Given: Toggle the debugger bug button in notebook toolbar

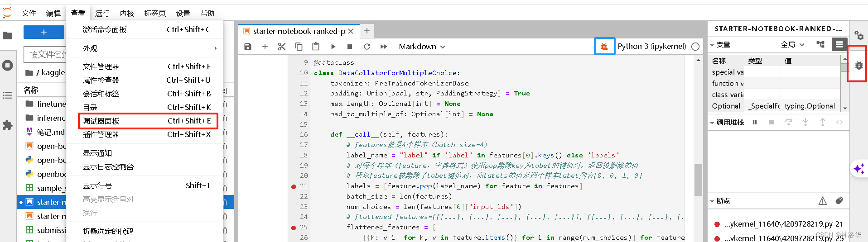Looking at the screenshot, I should tap(604, 47).
